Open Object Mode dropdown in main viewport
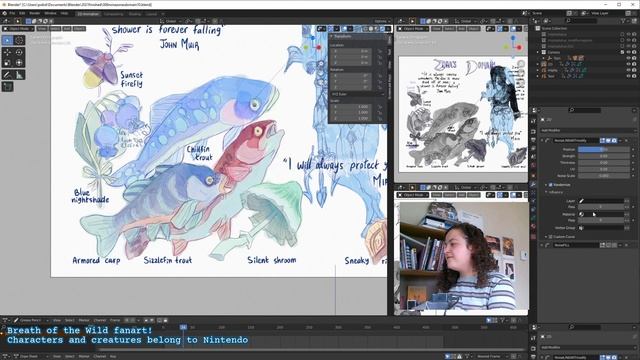This screenshot has width=640, height=360. (x=18, y=29)
